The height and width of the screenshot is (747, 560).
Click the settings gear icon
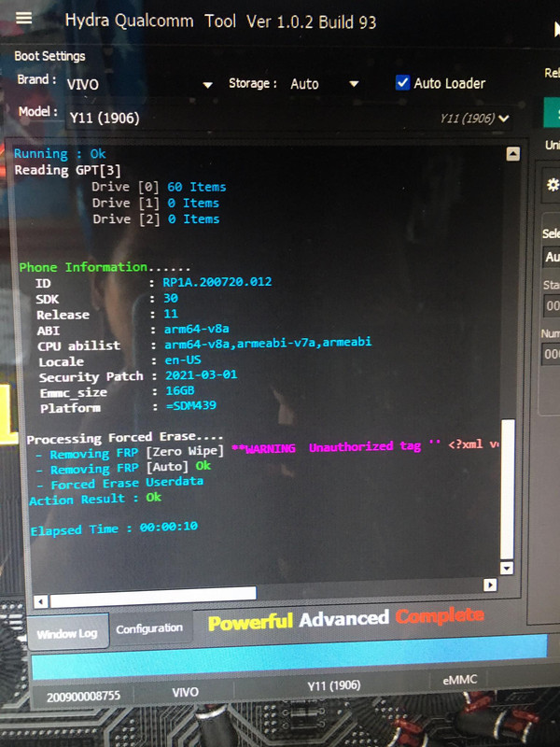(x=553, y=185)
